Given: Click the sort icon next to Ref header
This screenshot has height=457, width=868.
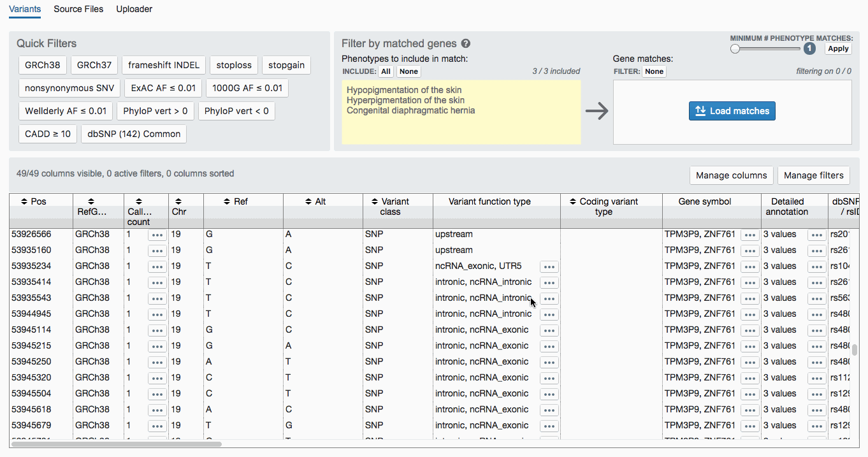Looking at the screenshot, I should tap(228, 201).
